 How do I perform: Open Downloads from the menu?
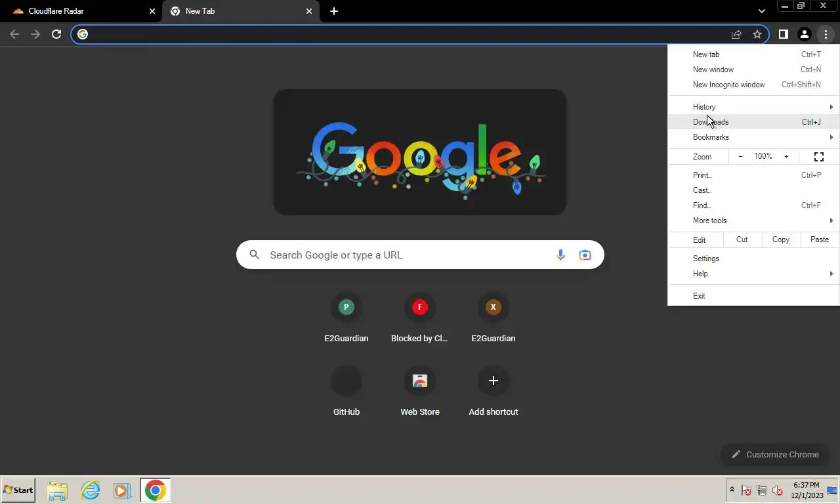pyautogui.click(x=753, y=122)
